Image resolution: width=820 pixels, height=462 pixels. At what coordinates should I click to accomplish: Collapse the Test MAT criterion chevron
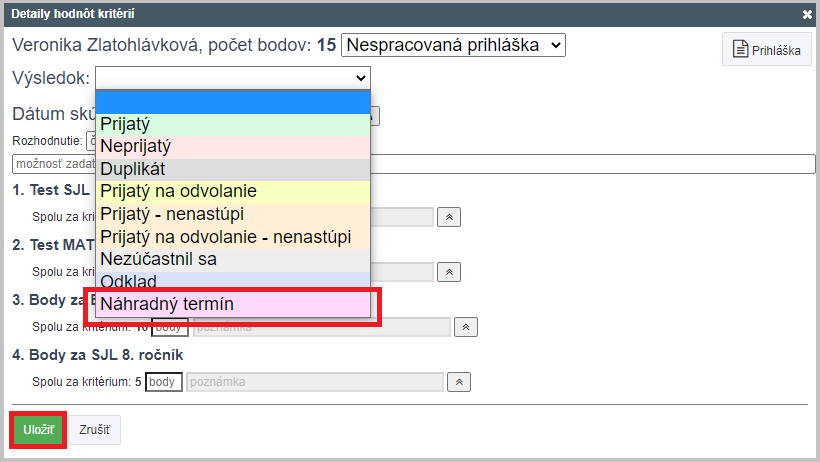tap(449, 272)
